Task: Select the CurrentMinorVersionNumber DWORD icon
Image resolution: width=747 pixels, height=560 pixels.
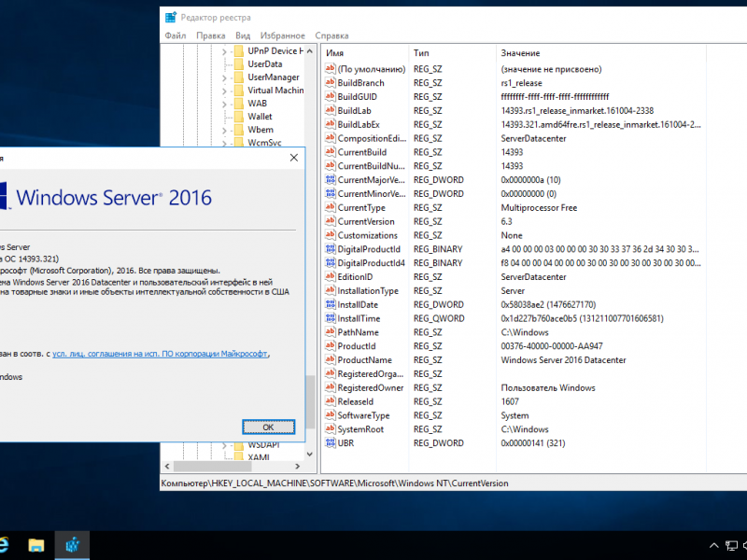Action: pos(331,193)
